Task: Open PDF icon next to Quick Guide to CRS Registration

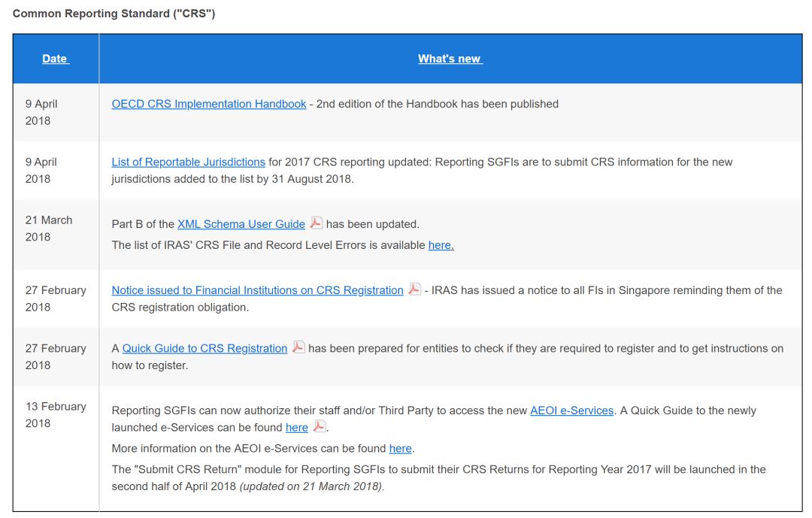Action: pos(298,347)
